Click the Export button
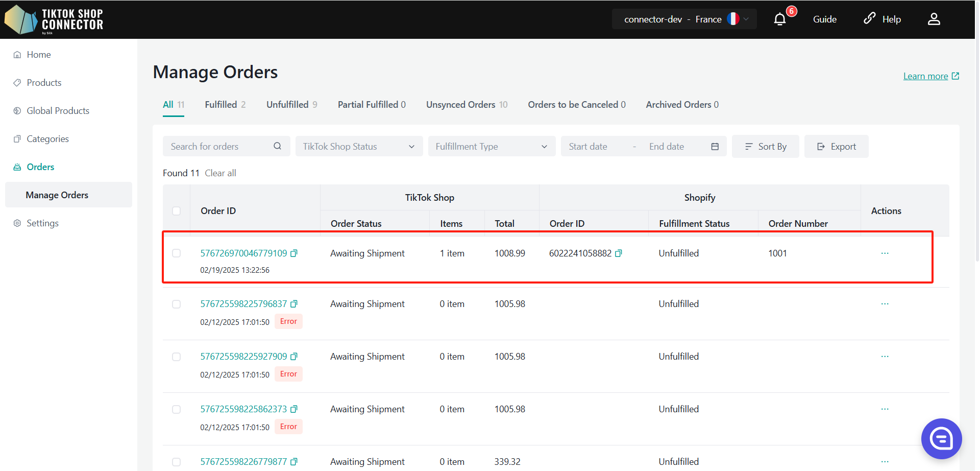This screenshot has height=471, width=980. (837, 147)
